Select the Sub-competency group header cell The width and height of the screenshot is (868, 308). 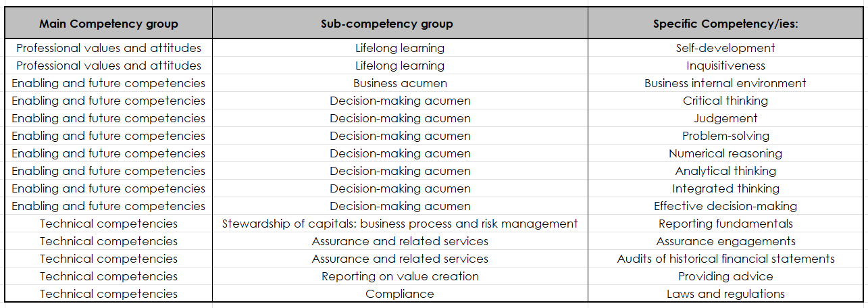400,24
